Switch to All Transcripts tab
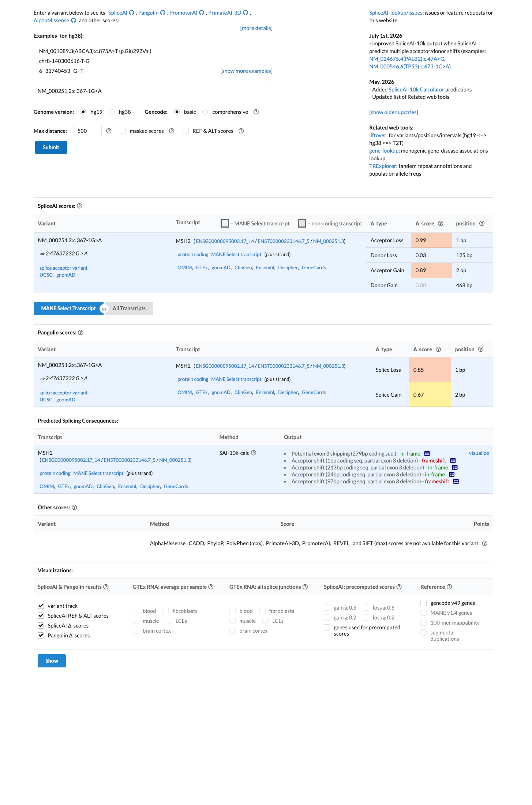Image resolution: width=532 pixels, height=805 pixels. (x=129, y=308)
